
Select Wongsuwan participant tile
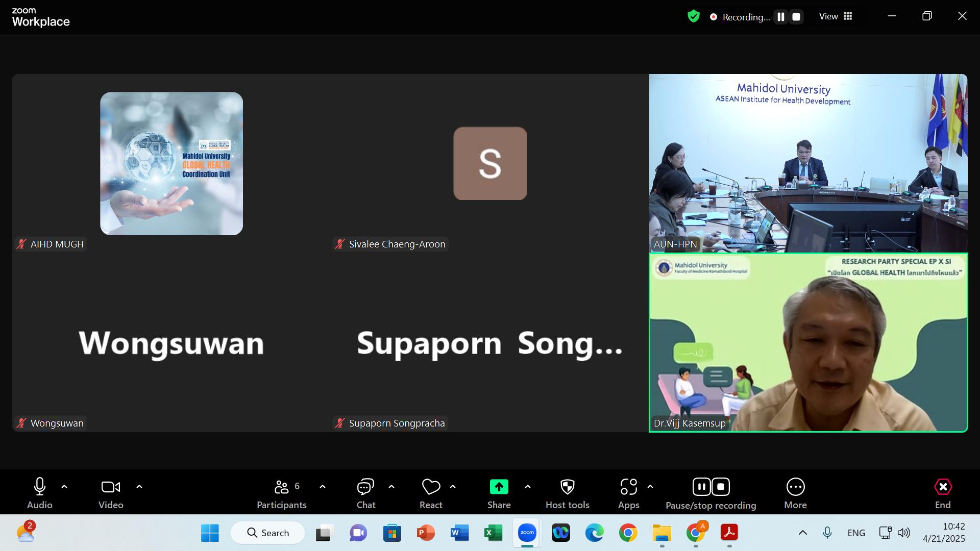click(171, 343)
